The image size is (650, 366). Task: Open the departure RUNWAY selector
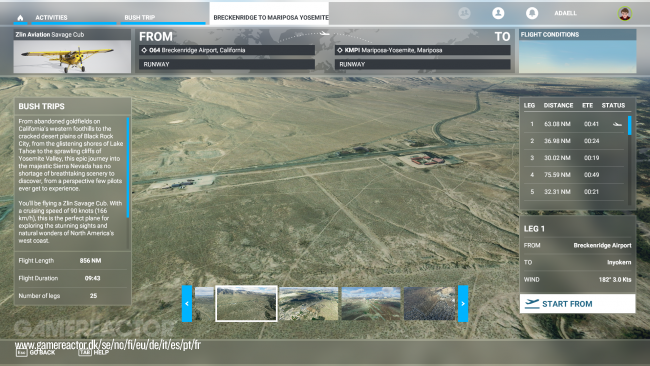click(x=227, y=64)
